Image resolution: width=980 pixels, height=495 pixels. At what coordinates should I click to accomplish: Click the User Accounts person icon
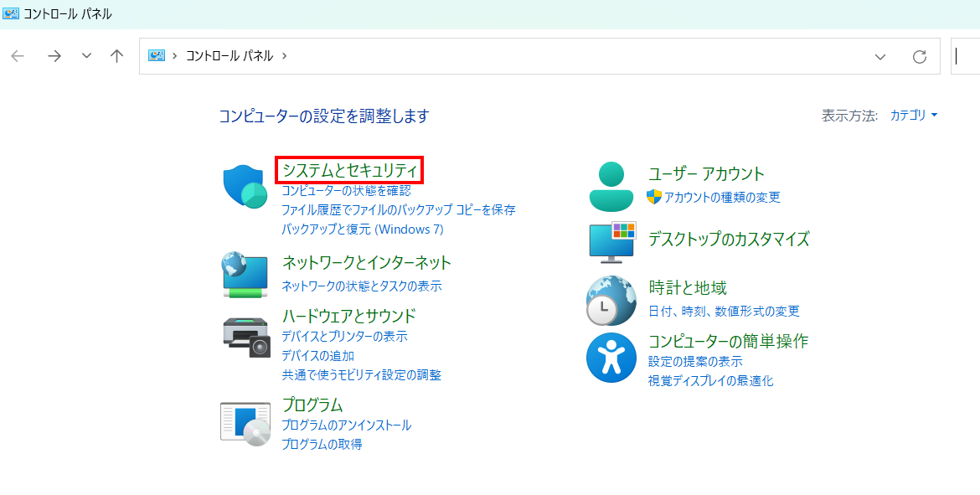tap(611, 186)
